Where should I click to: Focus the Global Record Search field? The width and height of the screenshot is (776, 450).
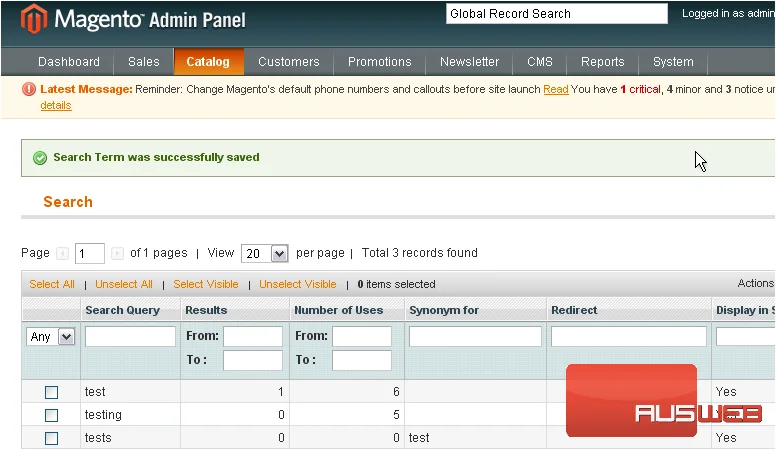557,14
